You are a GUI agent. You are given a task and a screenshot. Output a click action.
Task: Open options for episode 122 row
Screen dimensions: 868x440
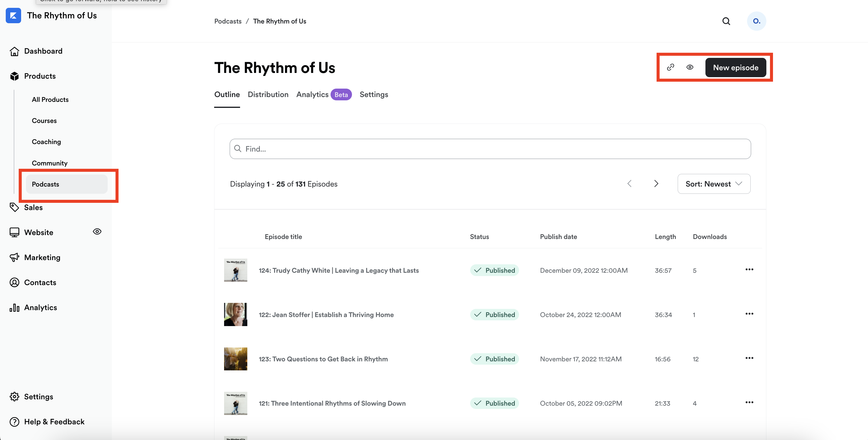749,314
